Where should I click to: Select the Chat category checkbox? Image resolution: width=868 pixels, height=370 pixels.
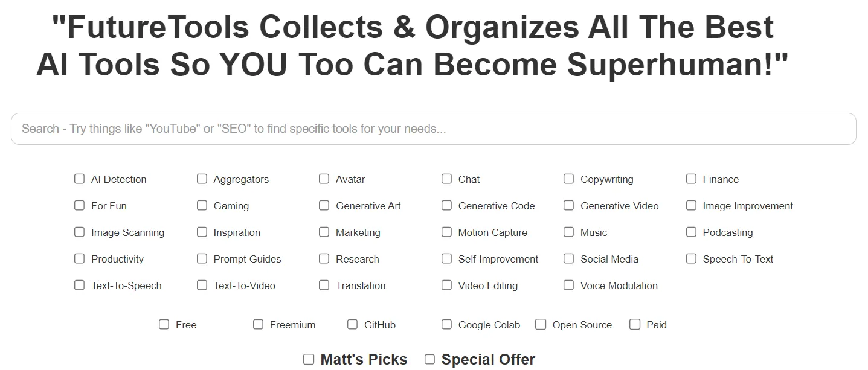[x=446, y=179]
